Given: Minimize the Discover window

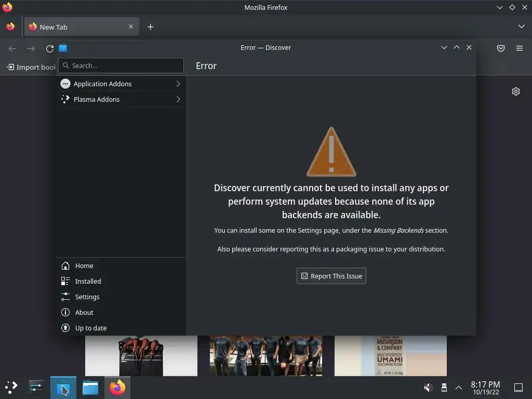Looking at the screenshot, I should pyautogui.click(x=444, y=47).
